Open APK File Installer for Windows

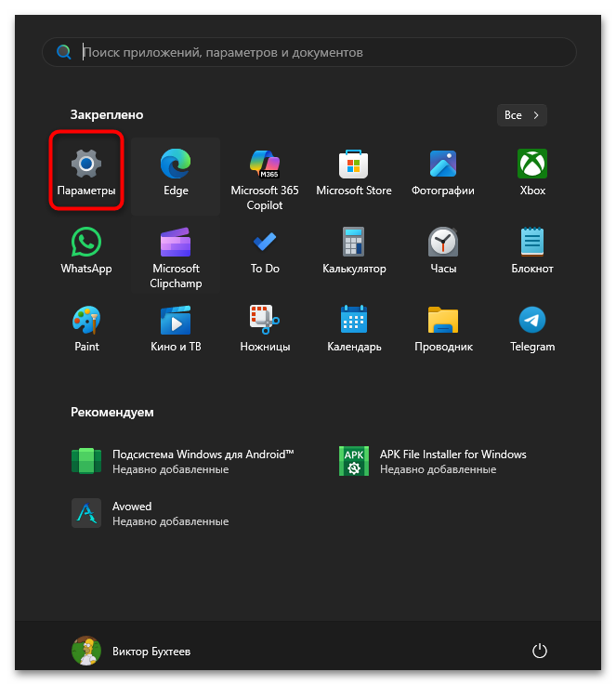tap(433, 461)
